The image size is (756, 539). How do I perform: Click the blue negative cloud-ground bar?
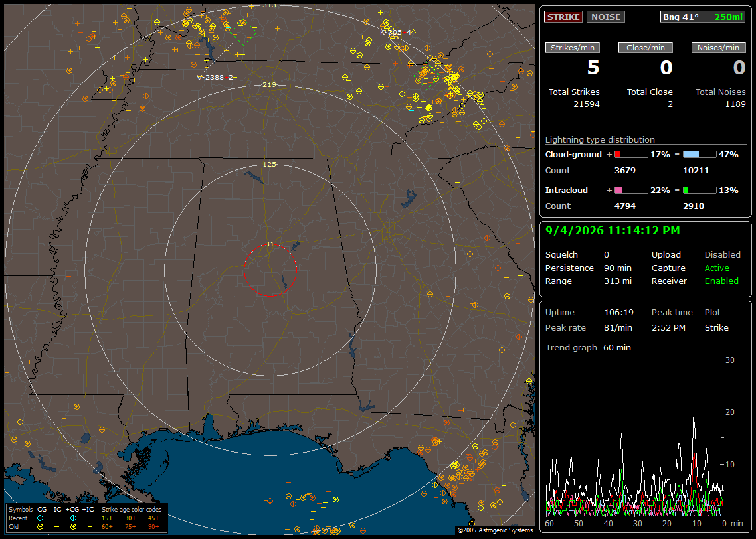click(700, 155)
